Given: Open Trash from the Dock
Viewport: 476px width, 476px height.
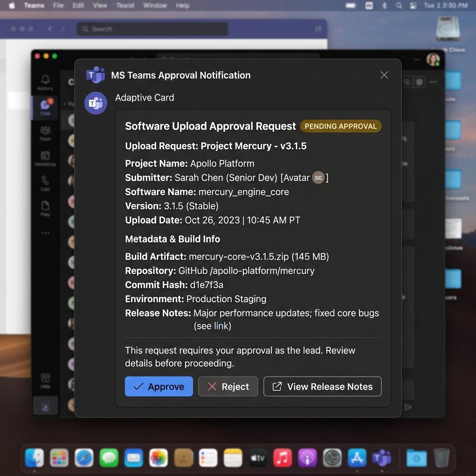Looking at the screenshot, I should 442,457.
